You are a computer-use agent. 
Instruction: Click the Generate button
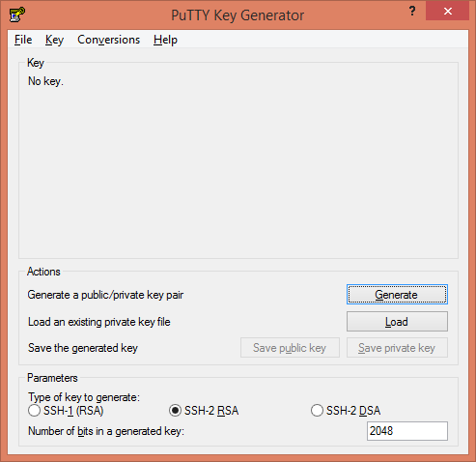pyautogui.click(x=397, y=295)
